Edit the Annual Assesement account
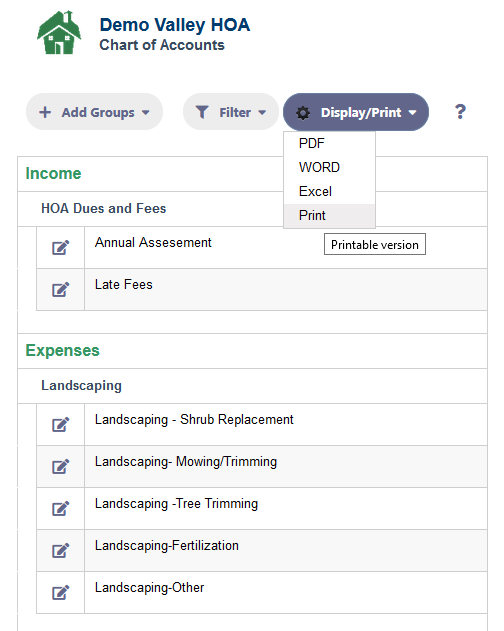 (60, 247)
